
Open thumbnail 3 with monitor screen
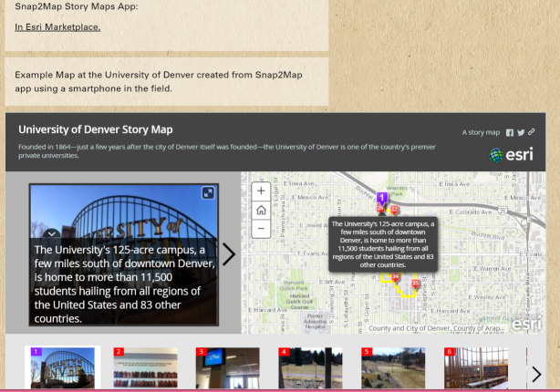tap(228, 367)
